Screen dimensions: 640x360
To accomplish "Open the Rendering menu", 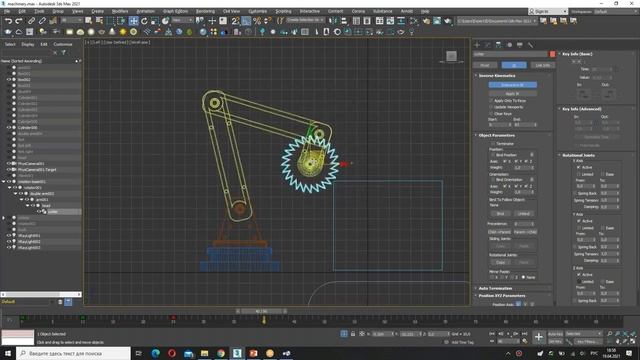I will pos(205,11).
